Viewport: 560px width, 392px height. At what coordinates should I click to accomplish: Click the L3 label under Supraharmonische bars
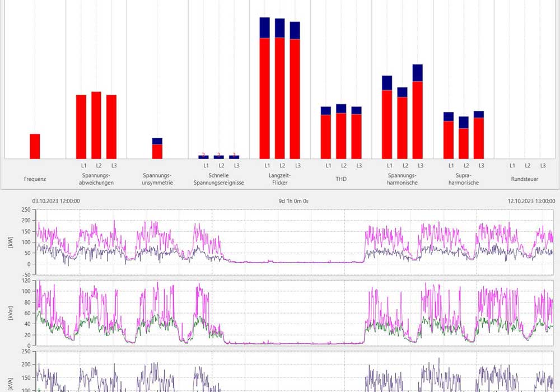point(482,166)
